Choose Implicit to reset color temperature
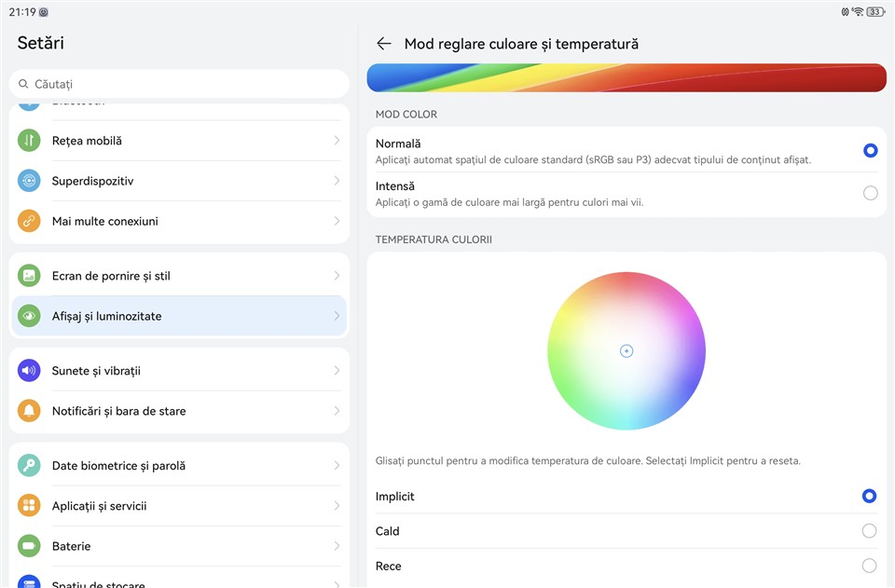 (x=869, y=497)
